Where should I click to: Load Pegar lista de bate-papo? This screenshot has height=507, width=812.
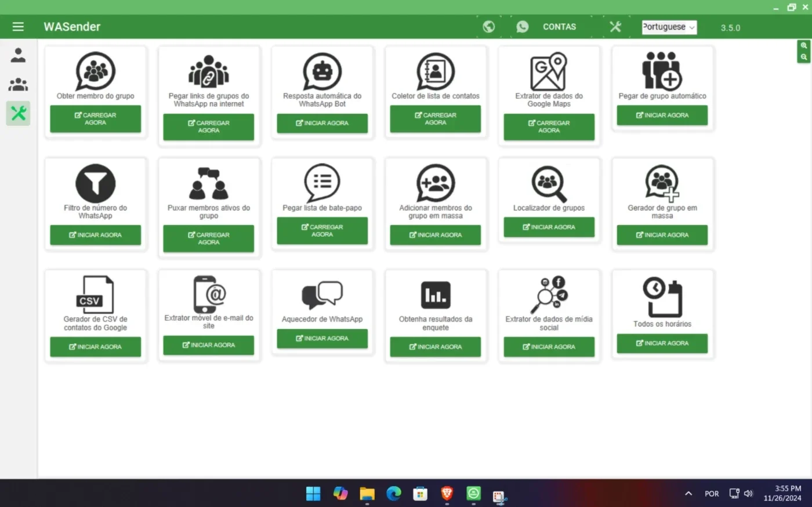(322, 230)
